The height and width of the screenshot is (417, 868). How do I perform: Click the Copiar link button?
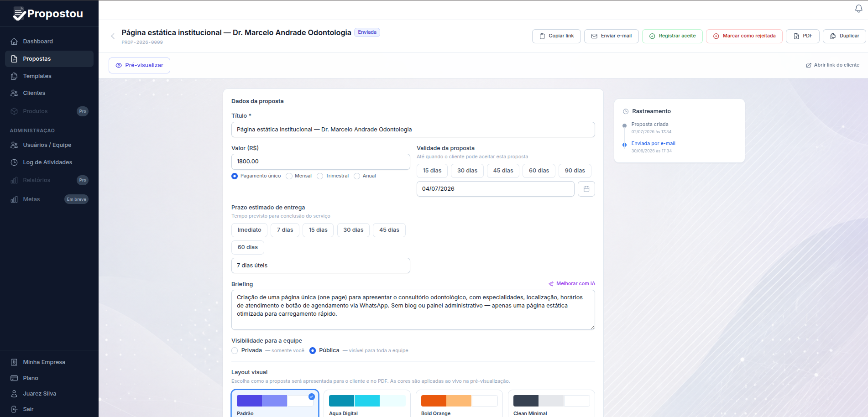pyautogui.click(x=556, y=36)
